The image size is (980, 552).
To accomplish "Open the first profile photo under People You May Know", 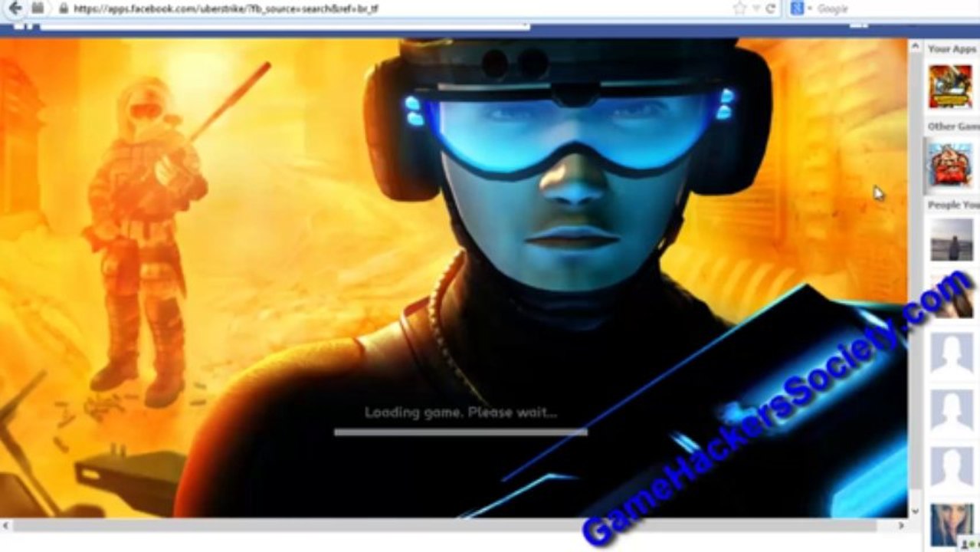I will tap(952, 239).
